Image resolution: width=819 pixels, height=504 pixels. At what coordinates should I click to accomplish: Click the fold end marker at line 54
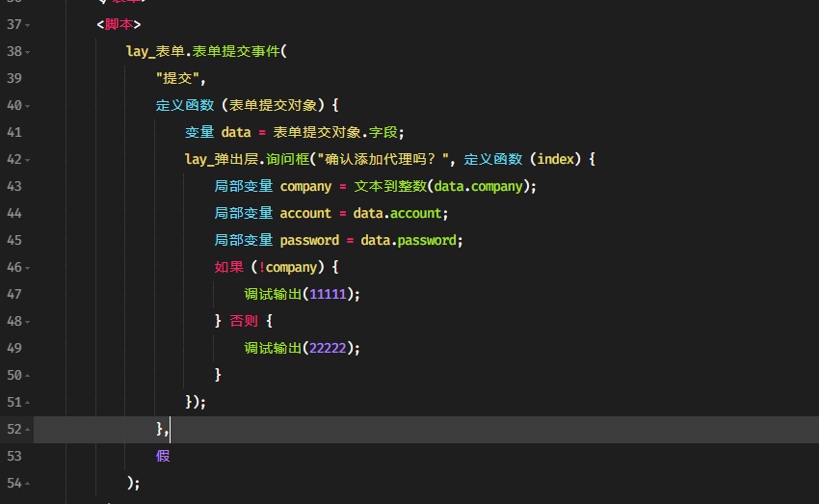[x=28, y=484]
